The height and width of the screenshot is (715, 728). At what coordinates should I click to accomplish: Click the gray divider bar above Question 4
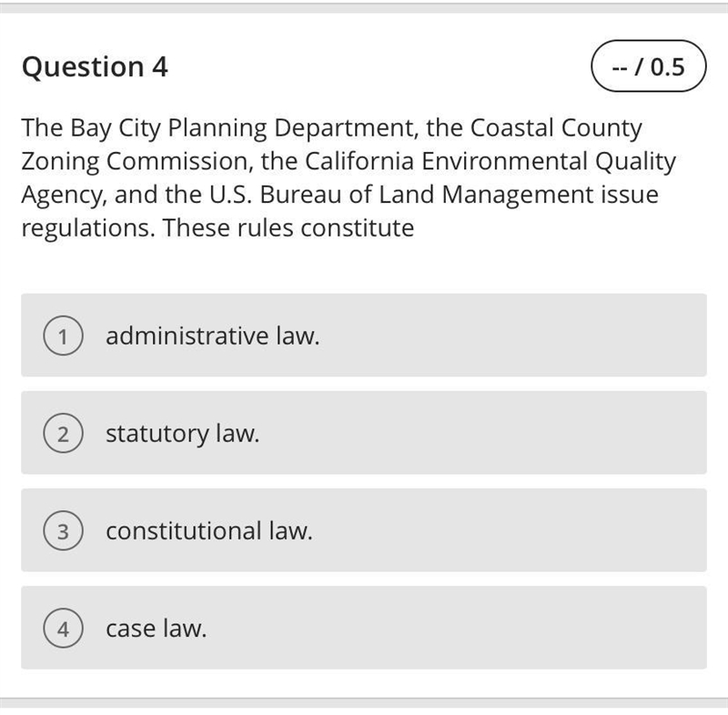coord(364,7)
